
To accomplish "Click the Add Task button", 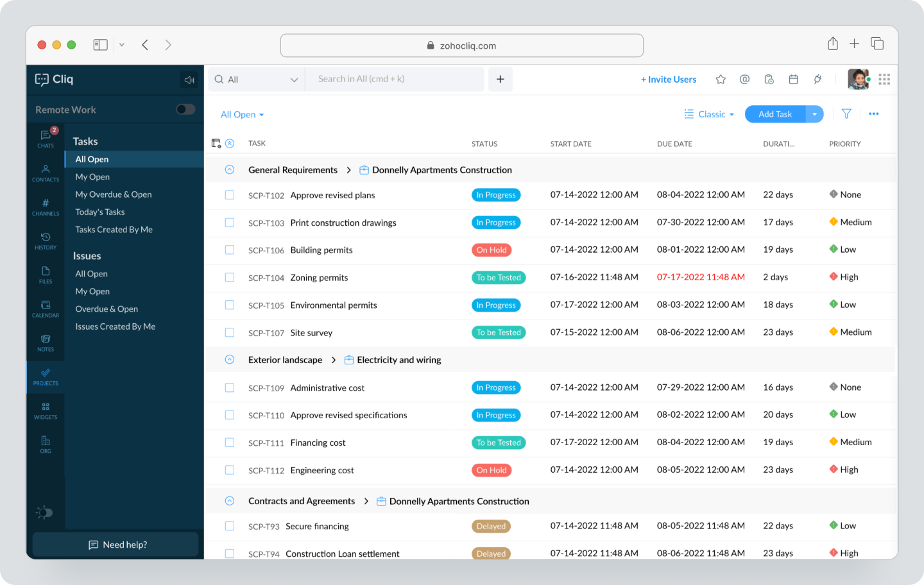I will pos(774,114).
